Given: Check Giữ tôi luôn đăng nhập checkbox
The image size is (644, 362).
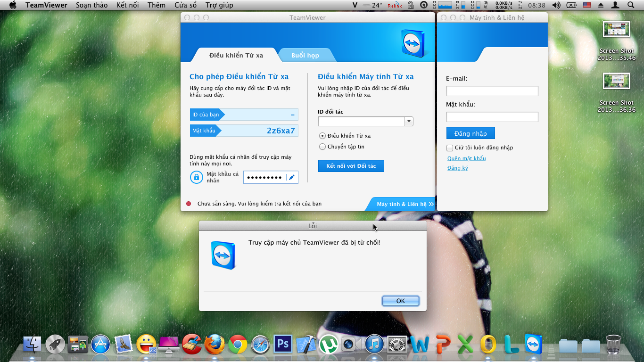Looking at the screenshot, I should point(450,148).
